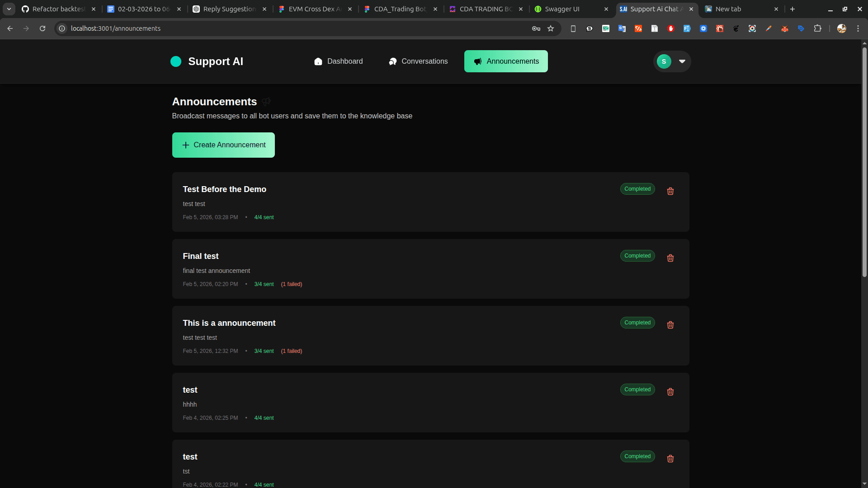Toggle the mobile device emulation icon

coord(573,28)
